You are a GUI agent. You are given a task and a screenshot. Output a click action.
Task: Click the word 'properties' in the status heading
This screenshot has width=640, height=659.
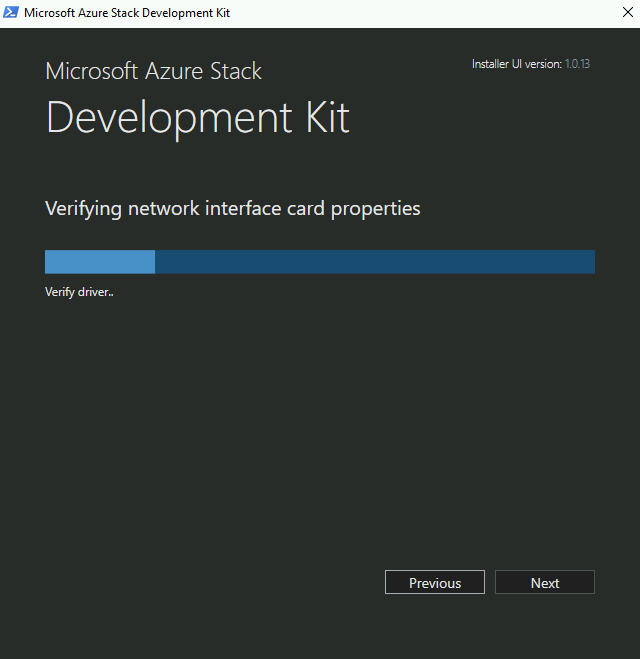point(375,209)
